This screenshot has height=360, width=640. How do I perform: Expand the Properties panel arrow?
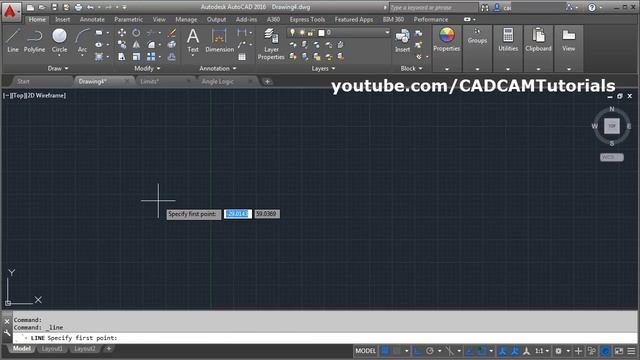point(447,69)
